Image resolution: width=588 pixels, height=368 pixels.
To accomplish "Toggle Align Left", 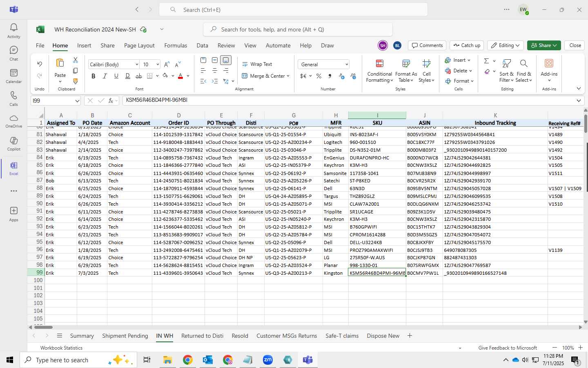I will pos(203,71).
